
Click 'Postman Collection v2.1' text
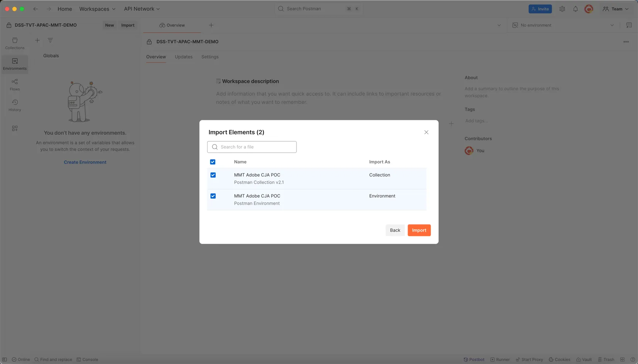(x=259, y=183)
